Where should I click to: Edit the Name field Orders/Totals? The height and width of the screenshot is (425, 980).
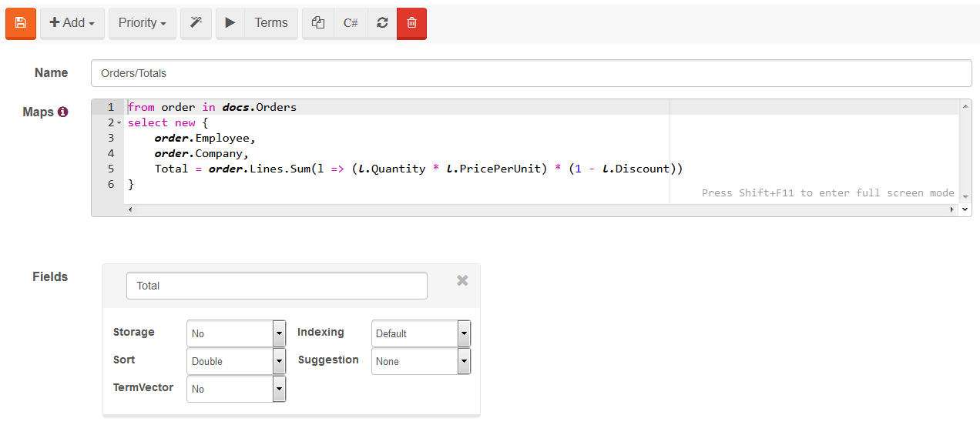(x=531, y=73)
